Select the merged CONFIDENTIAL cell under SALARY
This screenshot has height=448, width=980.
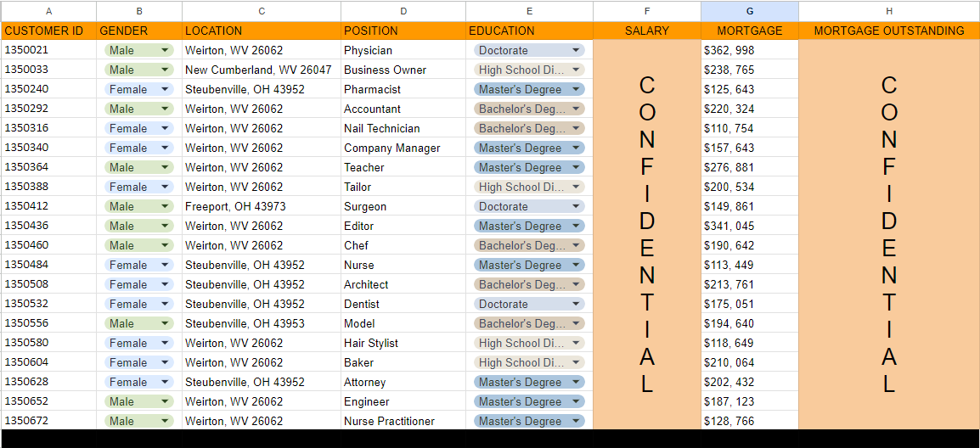click(x=647, y=235)
